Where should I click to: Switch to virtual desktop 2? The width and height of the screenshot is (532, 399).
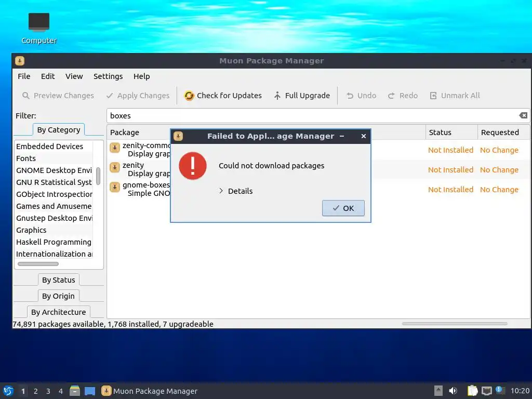pyautogui.click(x=36, y=391)
